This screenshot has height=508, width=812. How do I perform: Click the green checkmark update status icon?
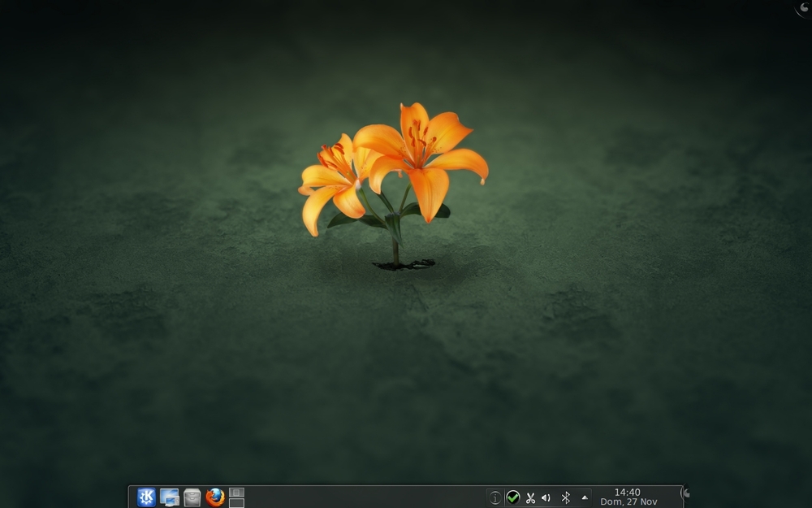click(512, 497)
